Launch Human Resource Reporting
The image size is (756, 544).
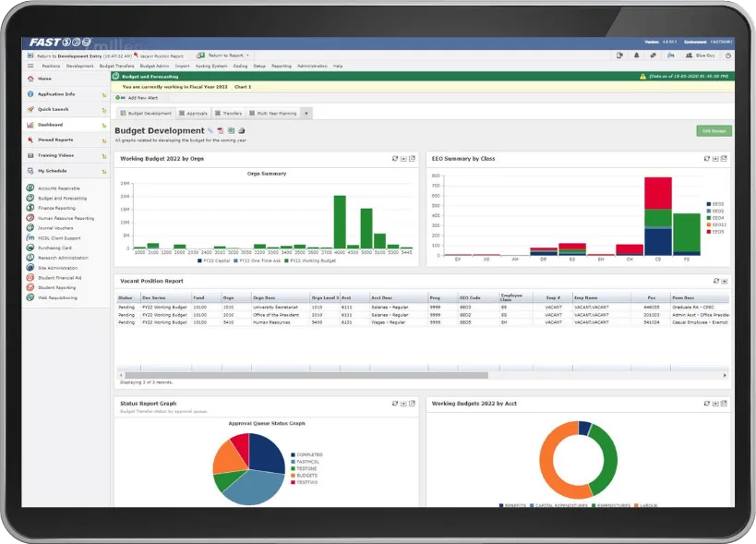click(65, 218)
